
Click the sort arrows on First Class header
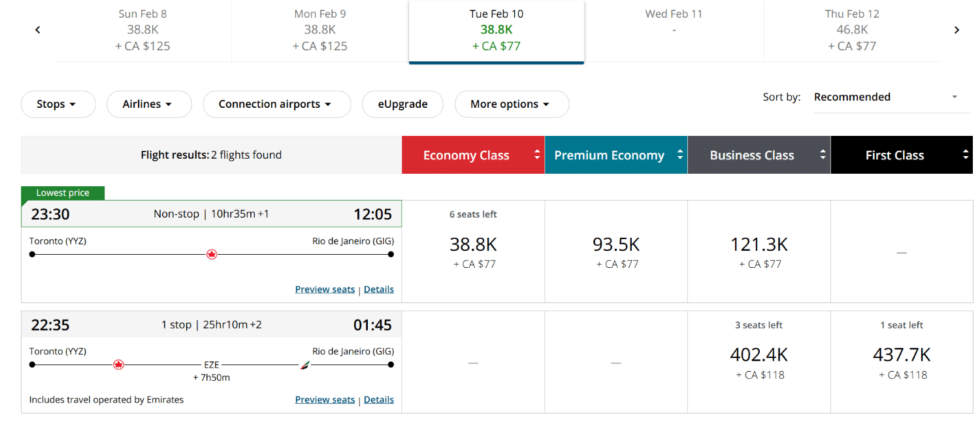coord(965,155)
